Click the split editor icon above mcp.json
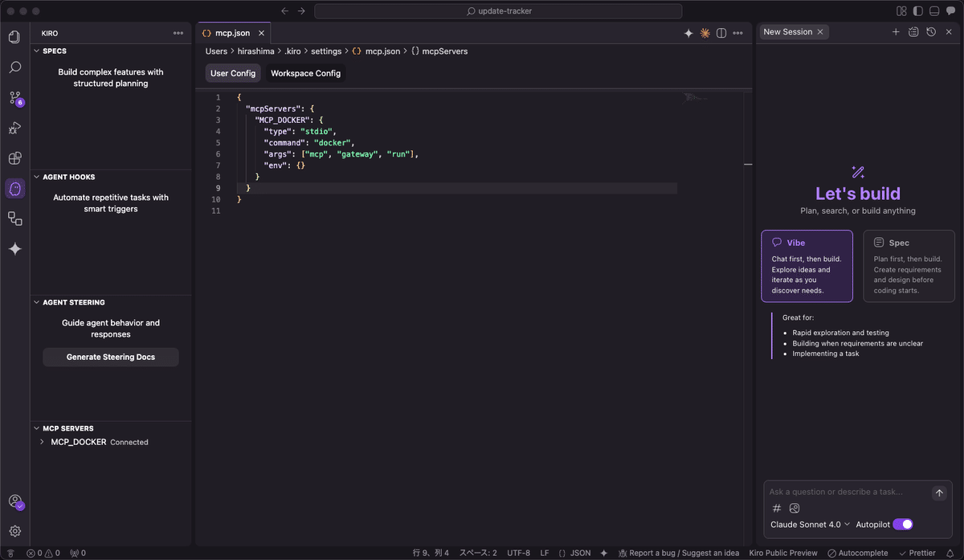The image size is (964, 560). [x=721, y=32]
